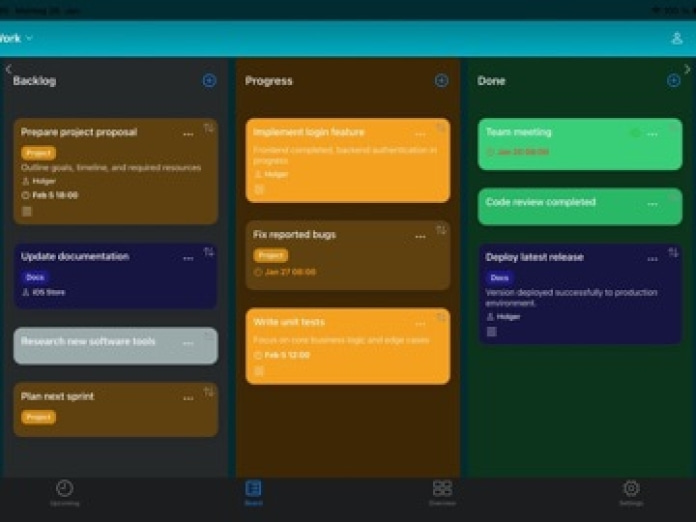This screenshot has width=696, height=522.
Task: Click reorder arrows on Plan next sprint
Action: pyautogui.click(x=209, y=392)
